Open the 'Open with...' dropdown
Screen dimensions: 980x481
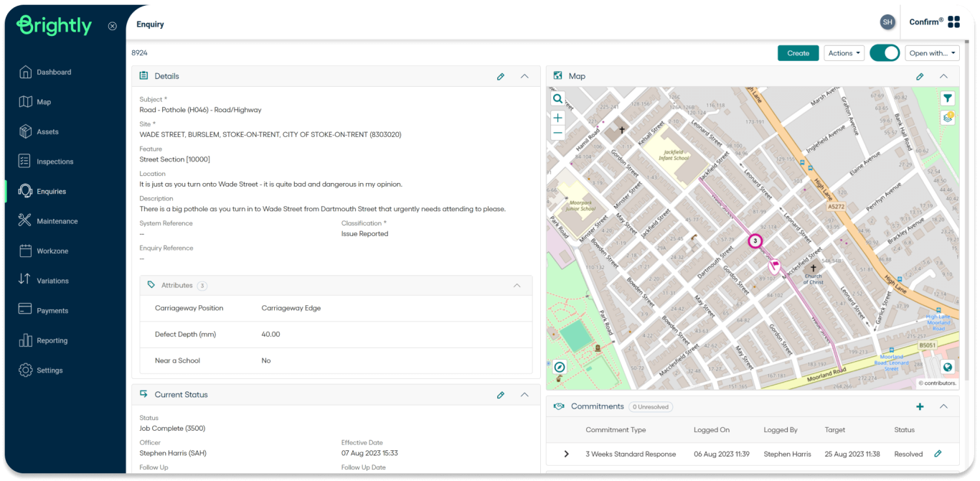coord(932,53)
